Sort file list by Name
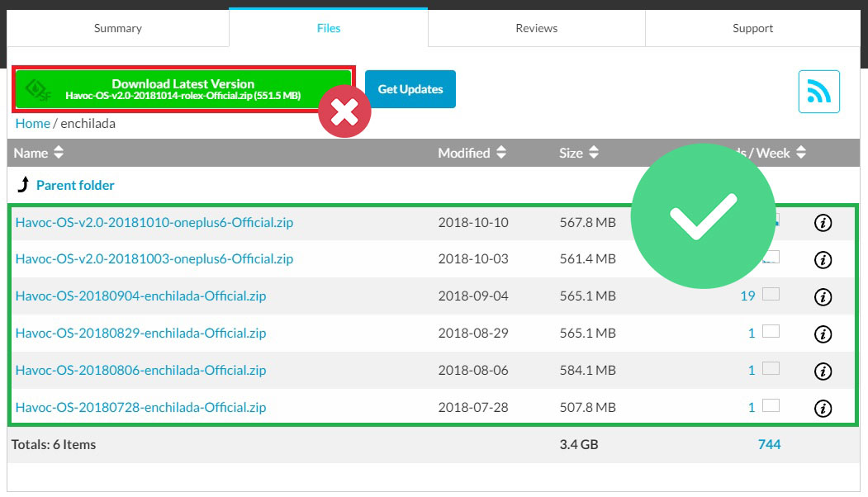Image resolution: width=868 pixels, height=497 pixels. (38, 153)
